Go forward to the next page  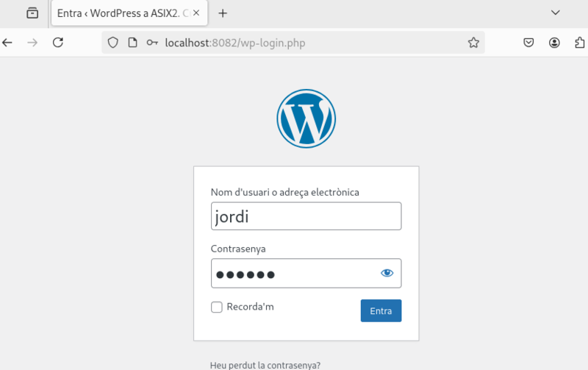pos(32,43)
